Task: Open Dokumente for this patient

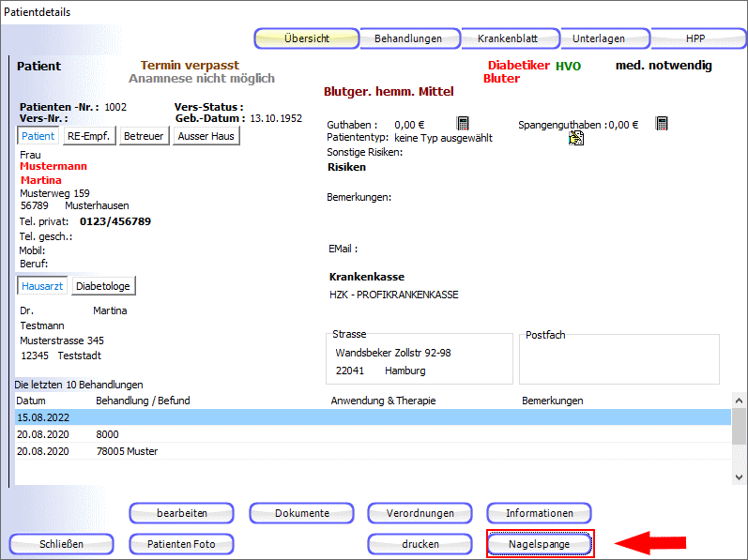Action: 301,513
